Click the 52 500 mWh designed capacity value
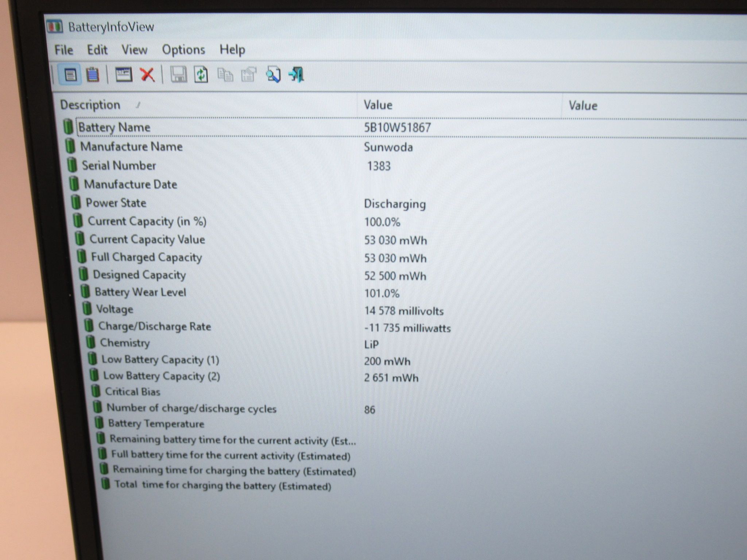This screenshot has width=747, height=560. point(395,276)
